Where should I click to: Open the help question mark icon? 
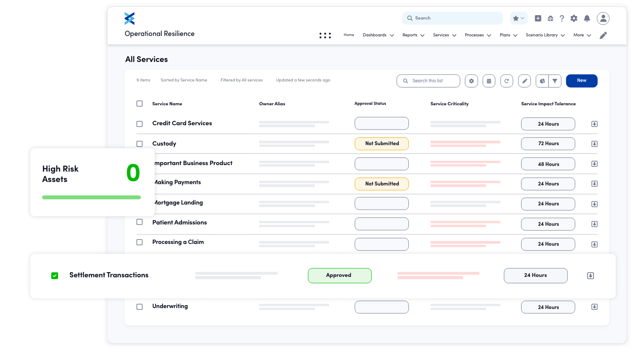pos(562,18)
